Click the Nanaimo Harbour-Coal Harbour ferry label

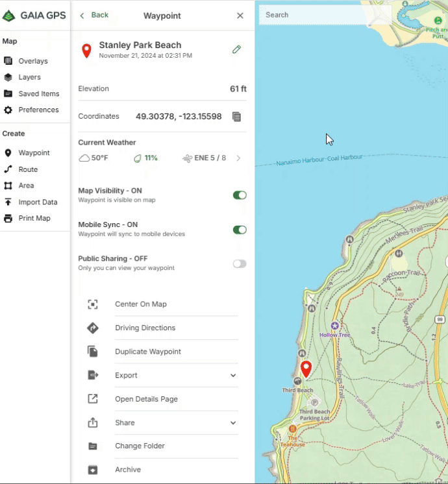coord(319,160)
